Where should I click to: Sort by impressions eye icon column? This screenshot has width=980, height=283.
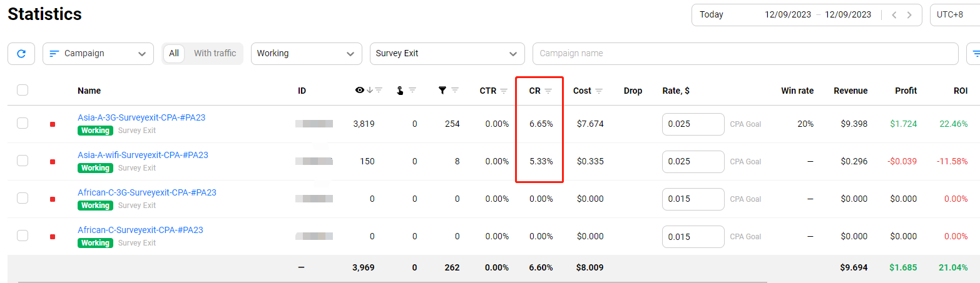tap(360, 91)
